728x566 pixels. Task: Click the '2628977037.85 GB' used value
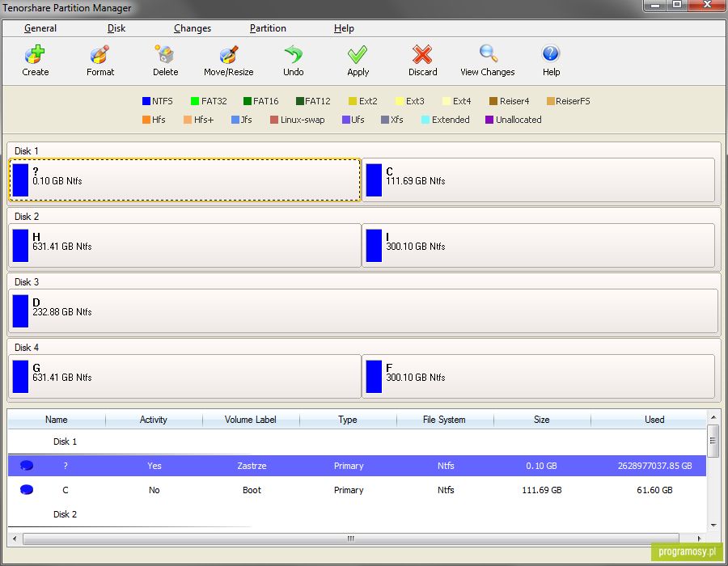(654, 466)
